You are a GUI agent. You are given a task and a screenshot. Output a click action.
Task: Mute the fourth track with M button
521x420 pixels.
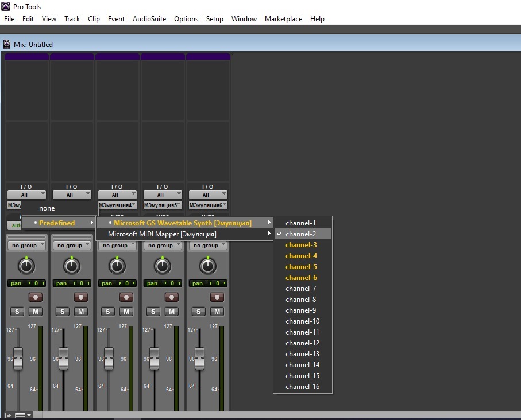[x=172, y=312]
